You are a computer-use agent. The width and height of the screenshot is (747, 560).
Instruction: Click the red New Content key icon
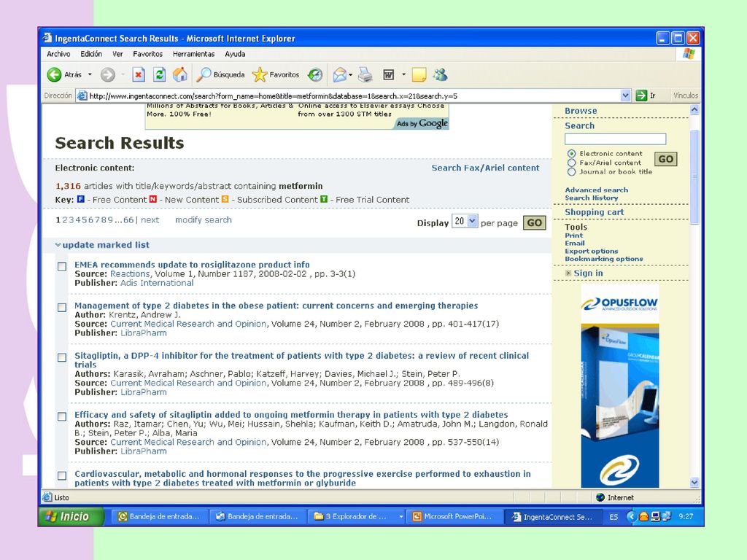153,199
